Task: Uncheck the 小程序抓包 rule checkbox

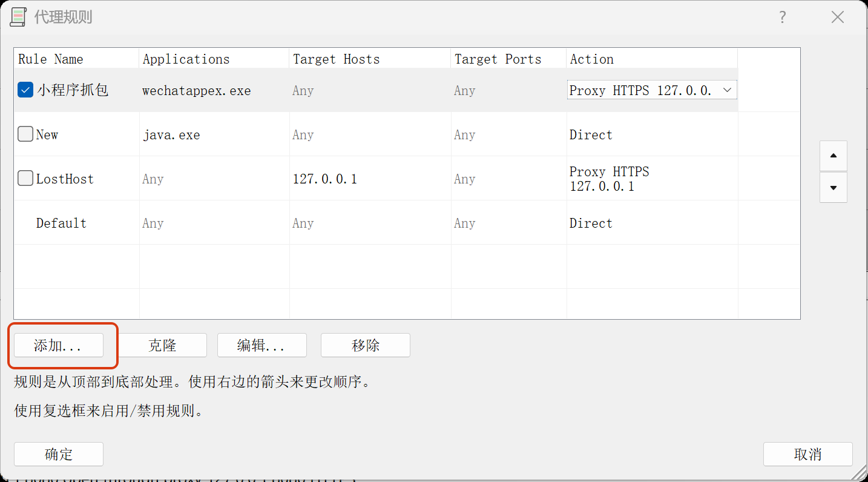Action: click(25, 90)
